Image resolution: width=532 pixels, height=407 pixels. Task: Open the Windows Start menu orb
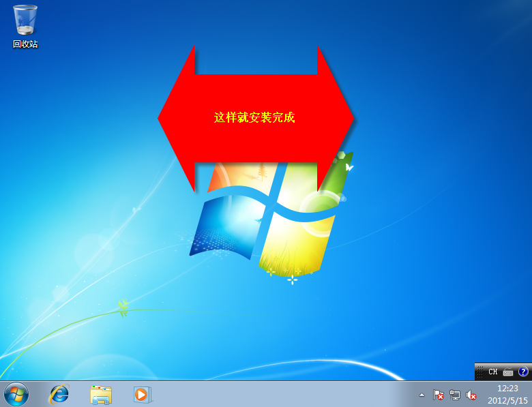[x=16, y=395]
